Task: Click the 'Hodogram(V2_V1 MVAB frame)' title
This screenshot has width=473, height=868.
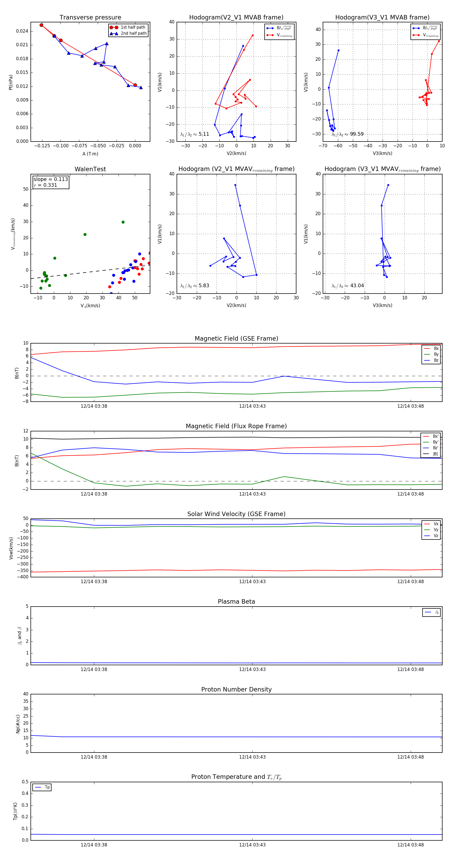Action: click(236, 18)
